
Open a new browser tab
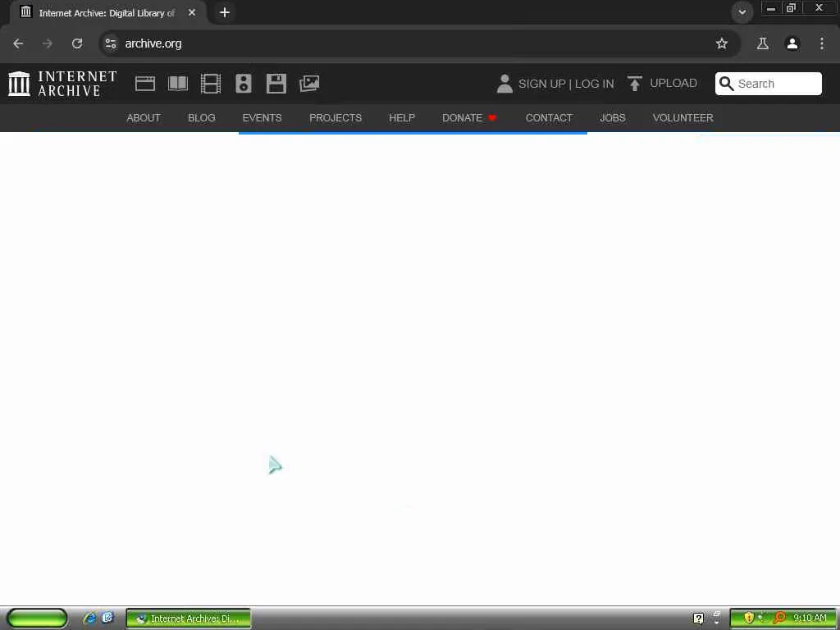tap(225, 12)
